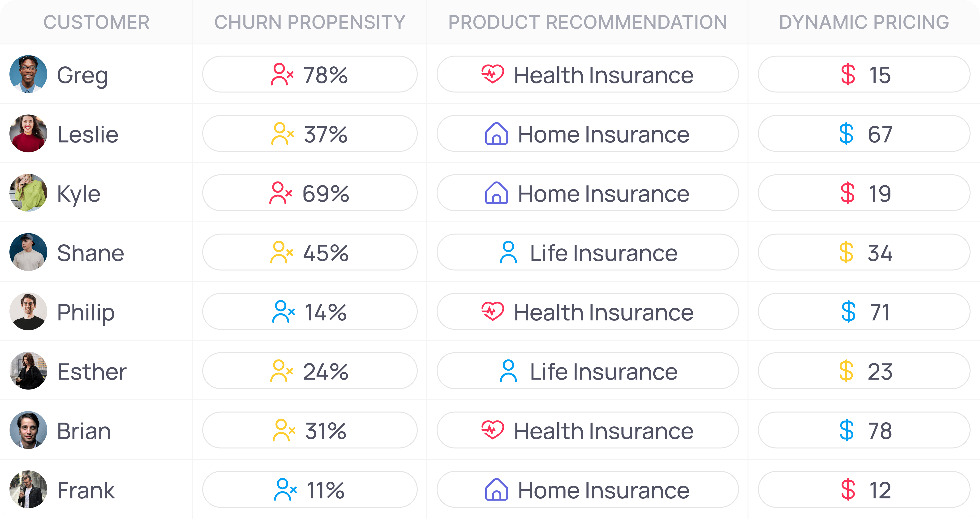Click the Churn Propensity column header
Image resolution: width=980 pixels, height=519 pixels.
[x=310, y=22]
